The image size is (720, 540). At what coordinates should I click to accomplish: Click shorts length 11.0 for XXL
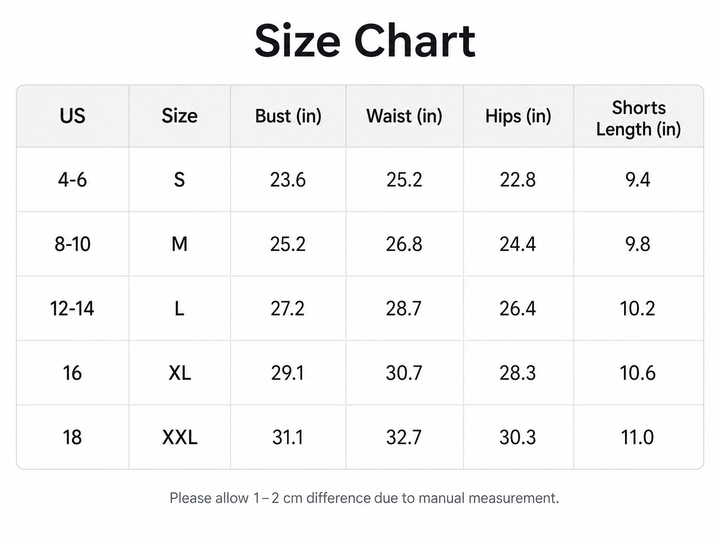pos(638,437)
